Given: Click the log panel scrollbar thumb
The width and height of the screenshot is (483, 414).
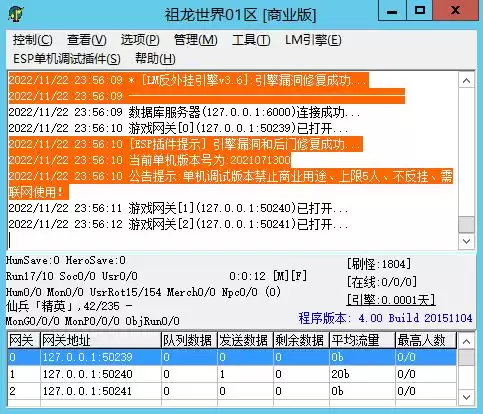Looking at the screenshot, I should coord(466,225).
